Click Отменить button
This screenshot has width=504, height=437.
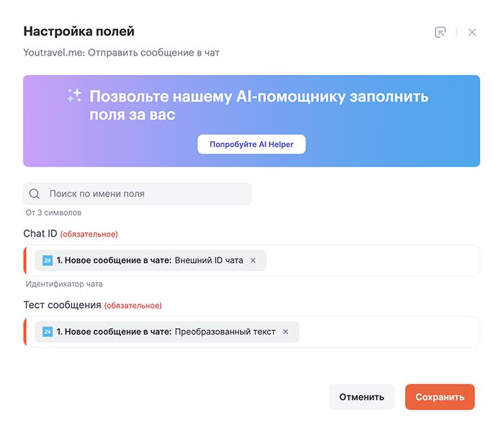pyautogui.click(x=362, y=397)
